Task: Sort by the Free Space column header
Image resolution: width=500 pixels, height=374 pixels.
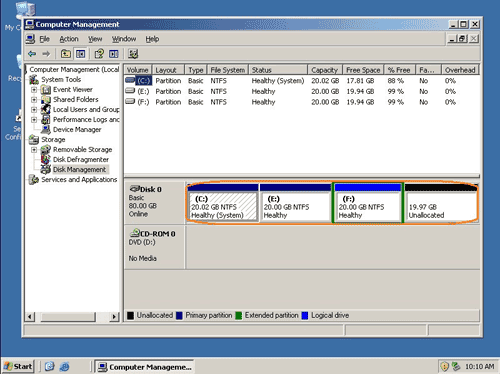Action: coord(363,70)
